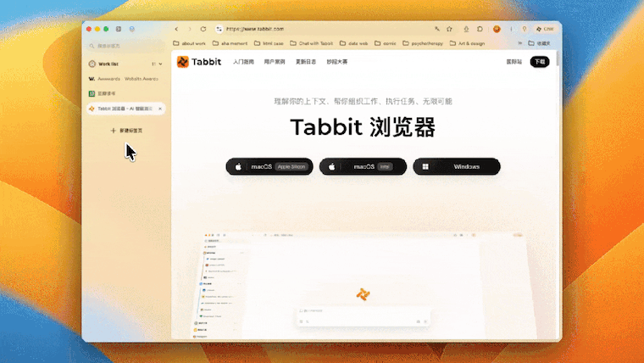Image resolution: width=644 pixels, height=363 pixels.
Task: Show hidden bookmarks with the double chevron
Action: coord(520,43)
